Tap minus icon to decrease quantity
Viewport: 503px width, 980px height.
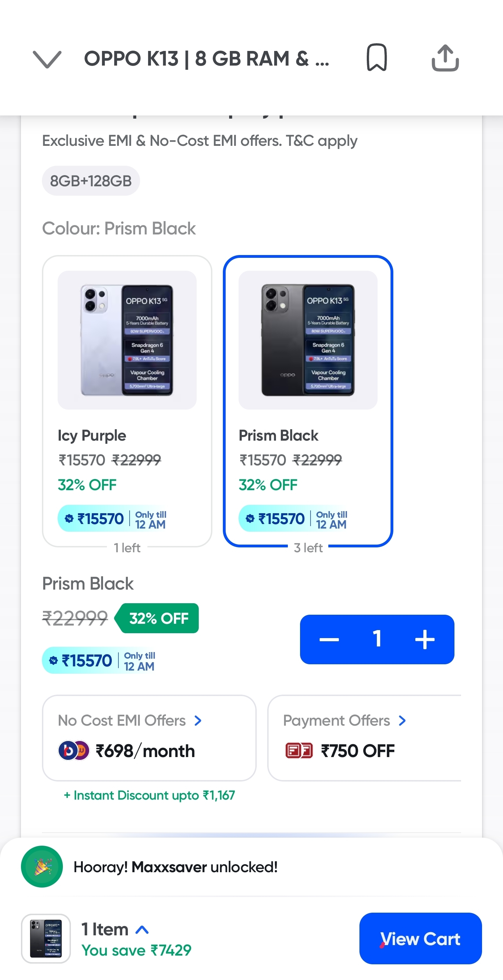(x=329, y=639)
